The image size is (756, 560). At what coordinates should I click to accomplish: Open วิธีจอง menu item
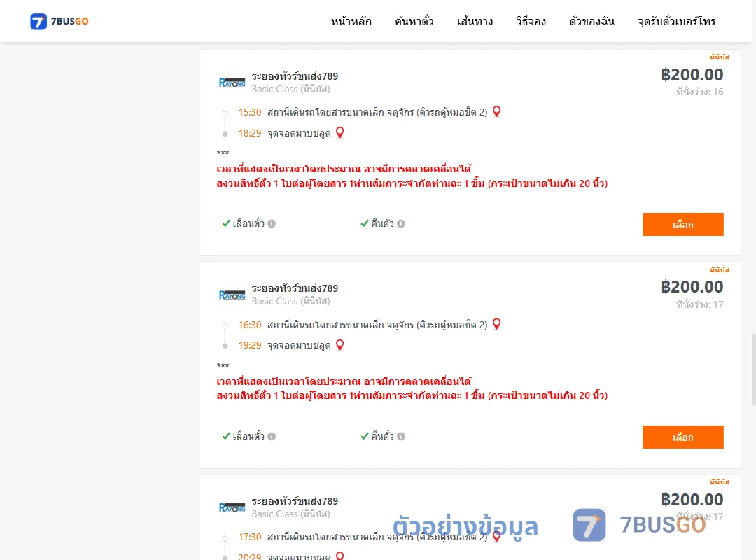coord(531,21)
